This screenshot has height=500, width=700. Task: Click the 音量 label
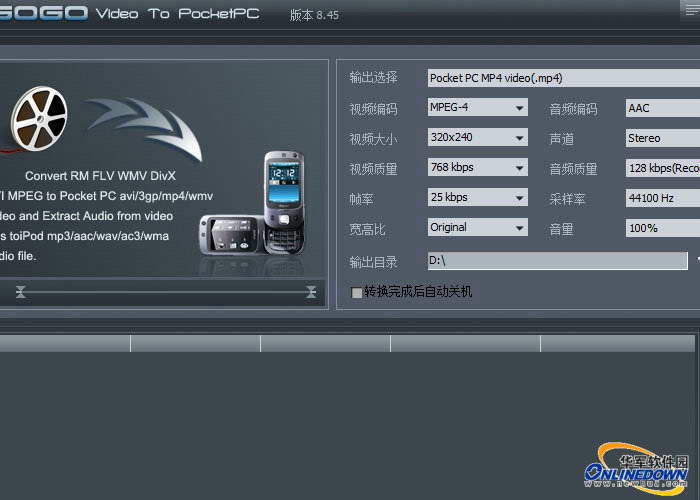561,229
